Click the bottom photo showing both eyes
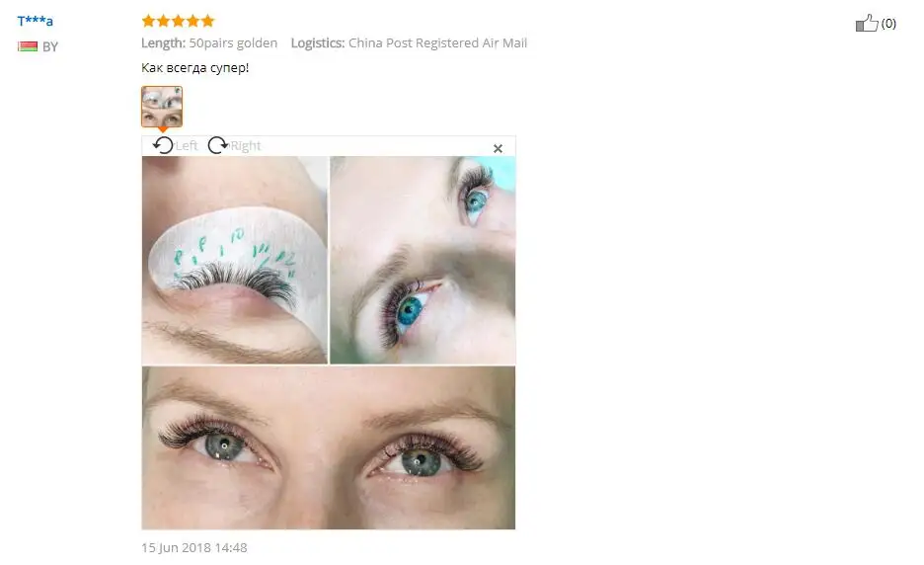This screenshot has width=924, height=565. point(328,447)
